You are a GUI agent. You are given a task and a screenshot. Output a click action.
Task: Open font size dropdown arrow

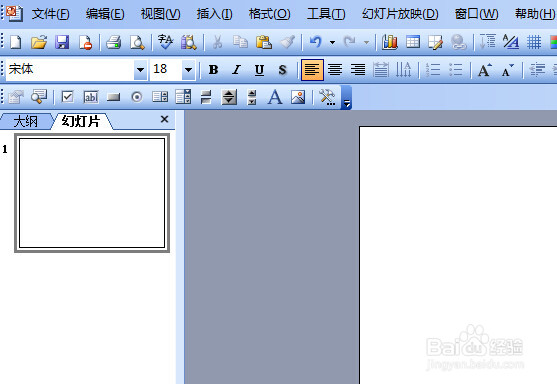[x=188, y=70]
